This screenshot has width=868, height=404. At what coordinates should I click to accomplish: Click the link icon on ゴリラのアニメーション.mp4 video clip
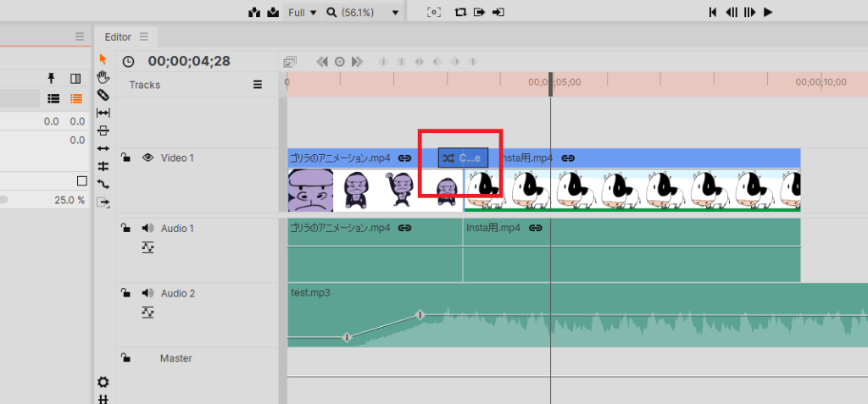[x=404, y=158]
